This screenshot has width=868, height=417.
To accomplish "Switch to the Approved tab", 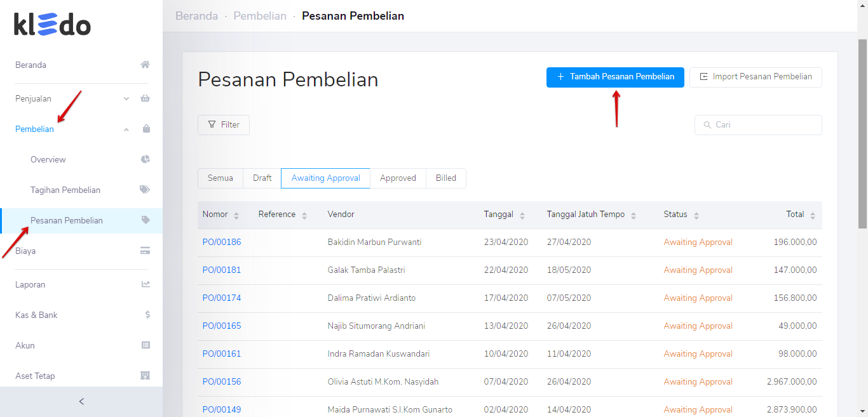I will click(x=398, y=178).
